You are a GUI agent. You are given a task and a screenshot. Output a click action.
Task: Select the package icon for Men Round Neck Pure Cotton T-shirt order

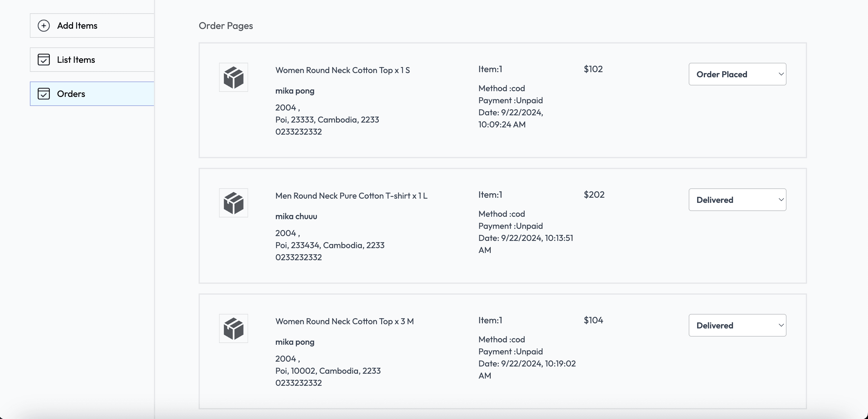tap(233, 203)
